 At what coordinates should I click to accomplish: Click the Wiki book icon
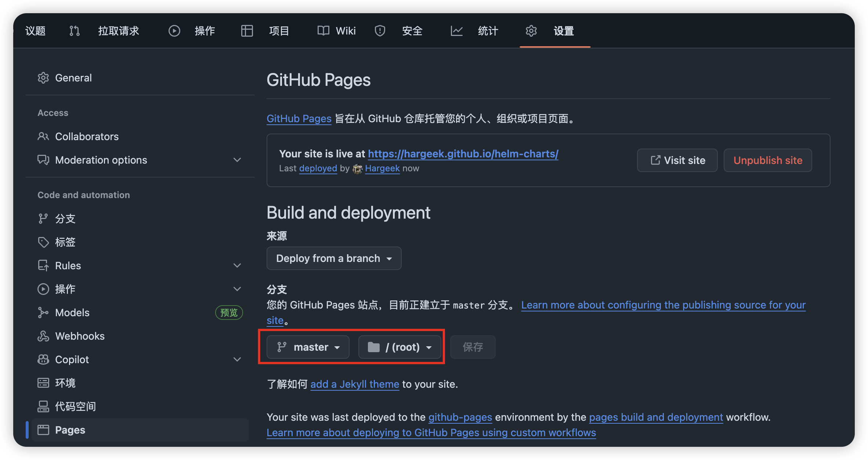pyautogui.click(x=323, y=31)
